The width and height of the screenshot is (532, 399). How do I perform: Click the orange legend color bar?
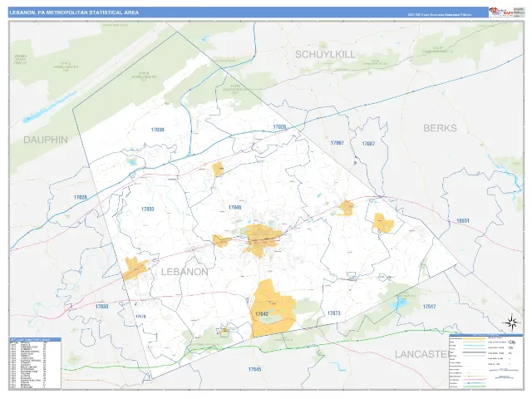474,338
